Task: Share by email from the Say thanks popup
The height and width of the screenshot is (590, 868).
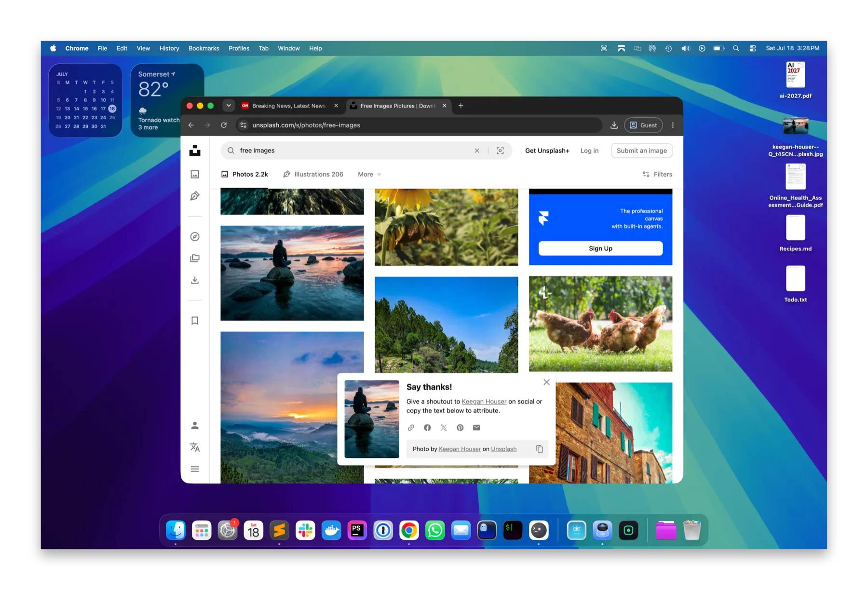Action: pyautogui.click(x=476, y=427)
